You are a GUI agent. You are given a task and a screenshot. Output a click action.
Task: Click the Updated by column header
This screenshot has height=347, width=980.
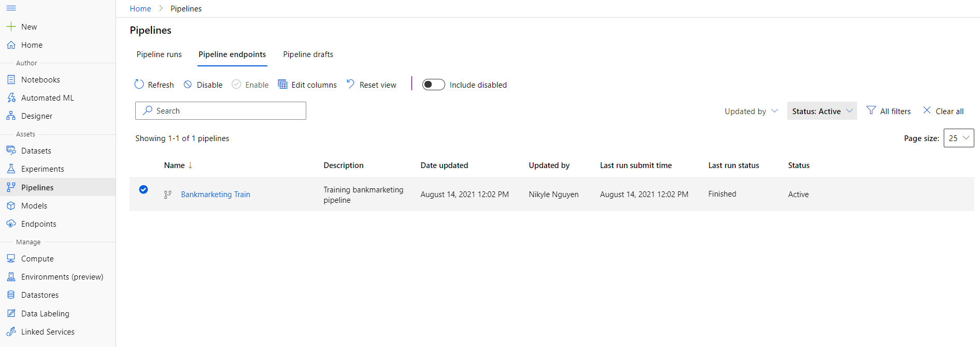pos(549,165)
